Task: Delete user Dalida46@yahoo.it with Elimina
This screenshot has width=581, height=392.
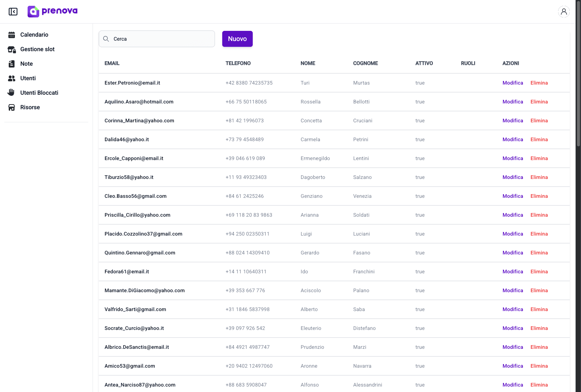Action: point(539,139)
